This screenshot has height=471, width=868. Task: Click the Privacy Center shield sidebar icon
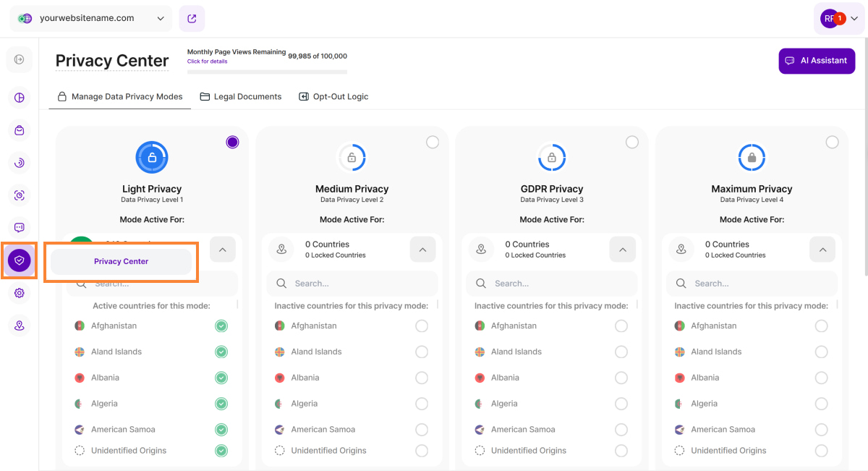(x=20, y=260)
